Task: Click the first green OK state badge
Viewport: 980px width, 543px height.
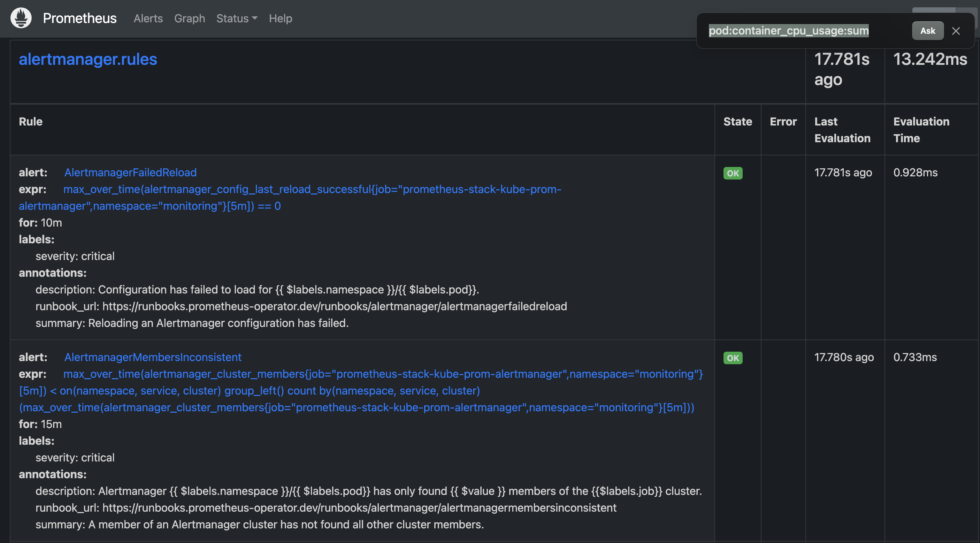Action: click(x=732, y=173)
